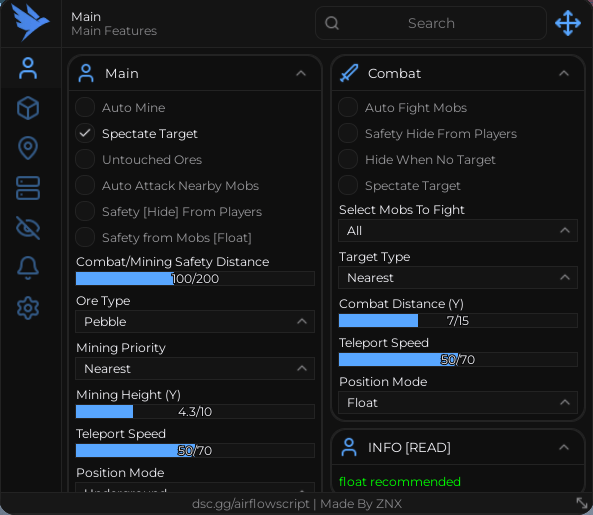Image resolution: width=593 pixels, height=515 pixels.
Task: Enable Auto Fight Mobs
Action: 348,107
